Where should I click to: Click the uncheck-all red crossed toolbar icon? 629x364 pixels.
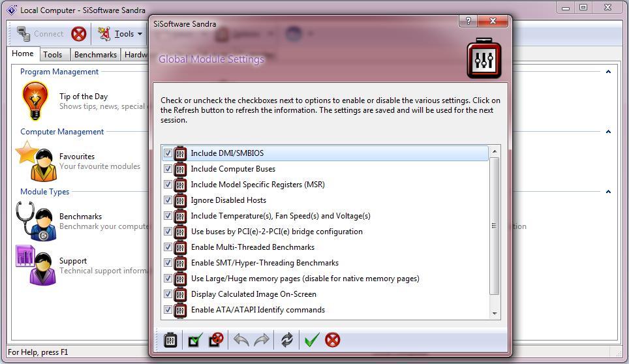pyautogui.click(x=216, y=340)
